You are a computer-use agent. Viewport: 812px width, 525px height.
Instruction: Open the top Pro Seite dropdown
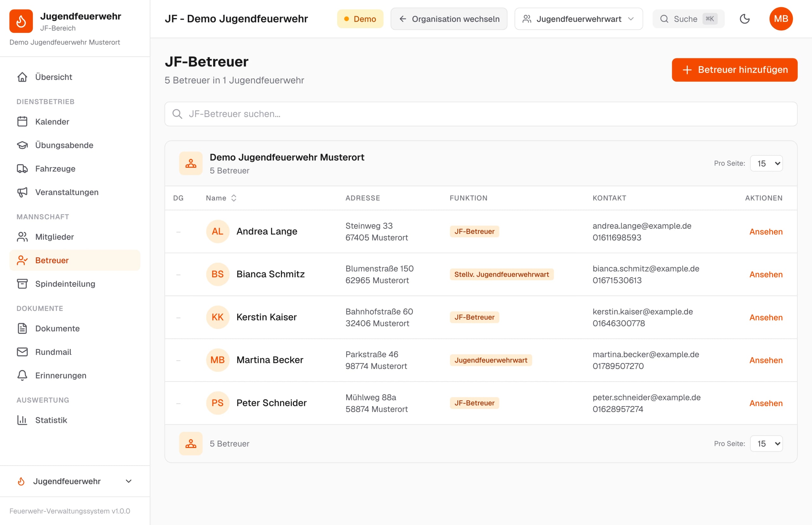point(766,164)
